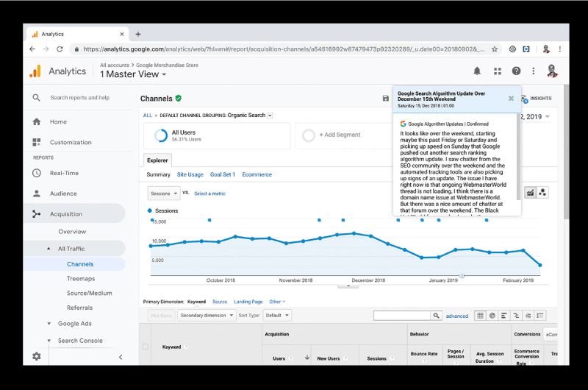Select Source as primary dimension

[220, 302]
